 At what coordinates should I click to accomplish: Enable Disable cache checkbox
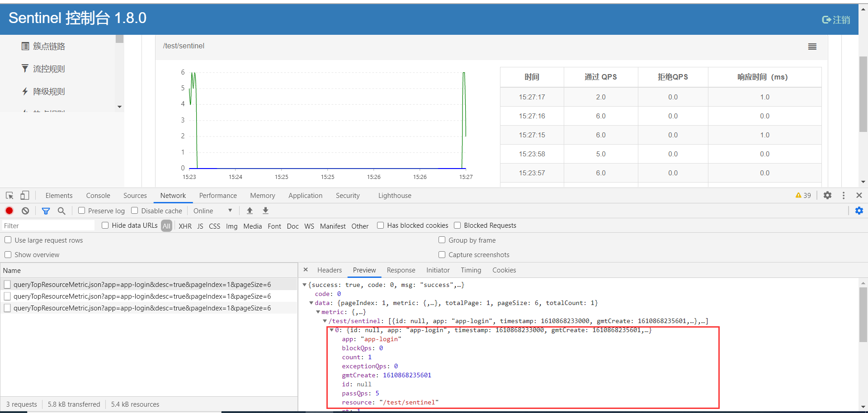(x=134, y=211)
